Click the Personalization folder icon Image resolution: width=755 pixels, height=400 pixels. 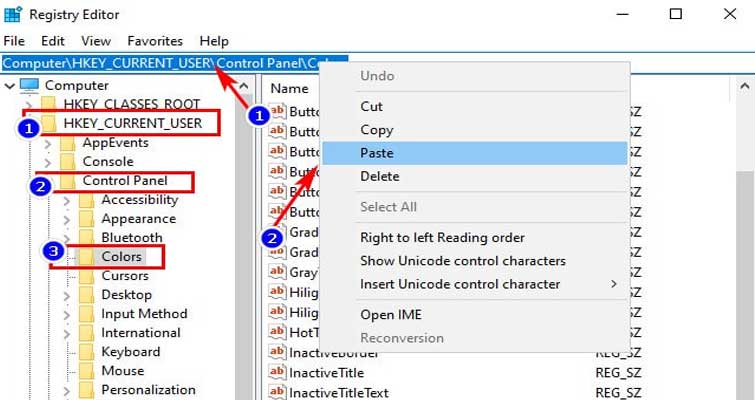click(87, 390)
